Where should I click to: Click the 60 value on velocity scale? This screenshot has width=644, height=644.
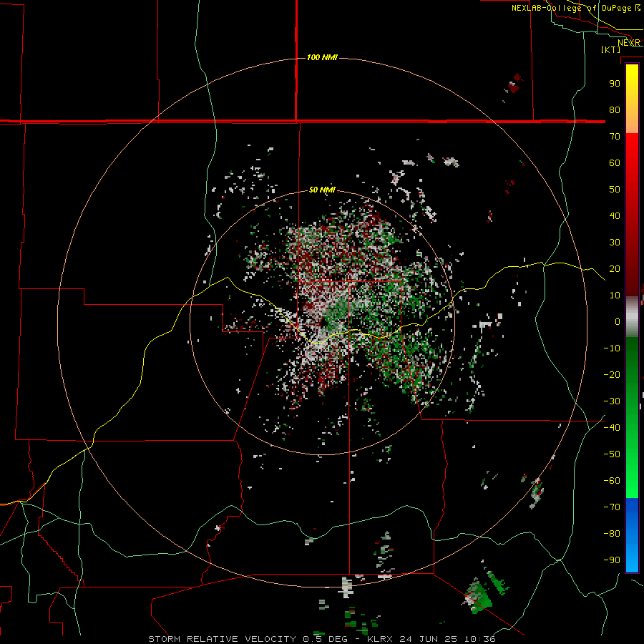(615, 162)
